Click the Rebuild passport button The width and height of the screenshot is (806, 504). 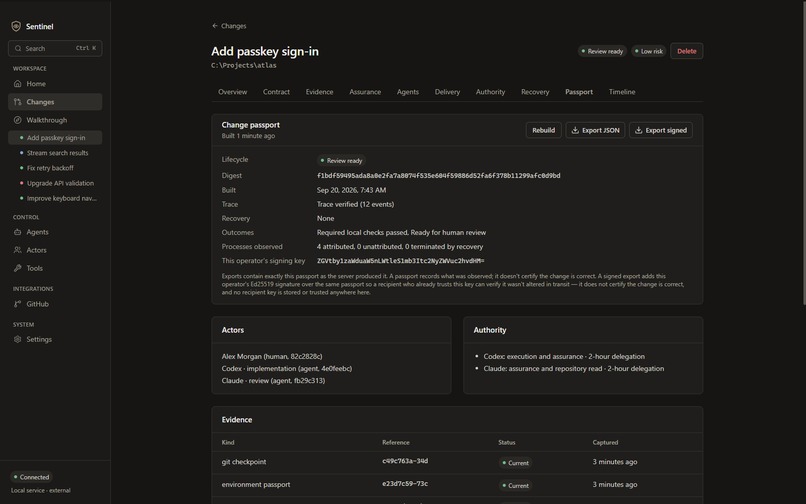[543, 130]
